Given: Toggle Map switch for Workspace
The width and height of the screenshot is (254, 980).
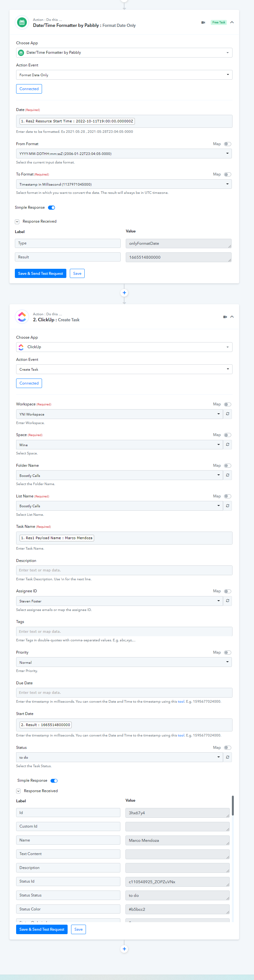Looking at the screenshot, I should coord(227,404).
